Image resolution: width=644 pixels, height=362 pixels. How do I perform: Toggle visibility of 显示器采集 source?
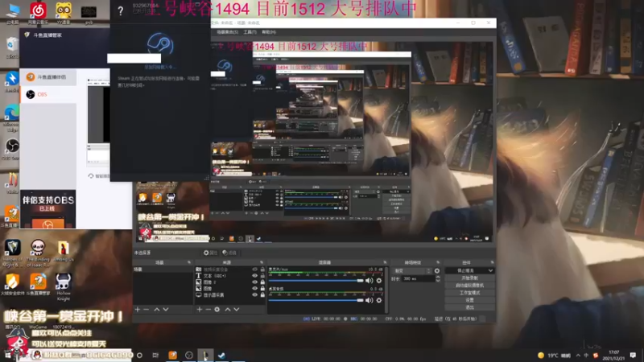(254, 294)
